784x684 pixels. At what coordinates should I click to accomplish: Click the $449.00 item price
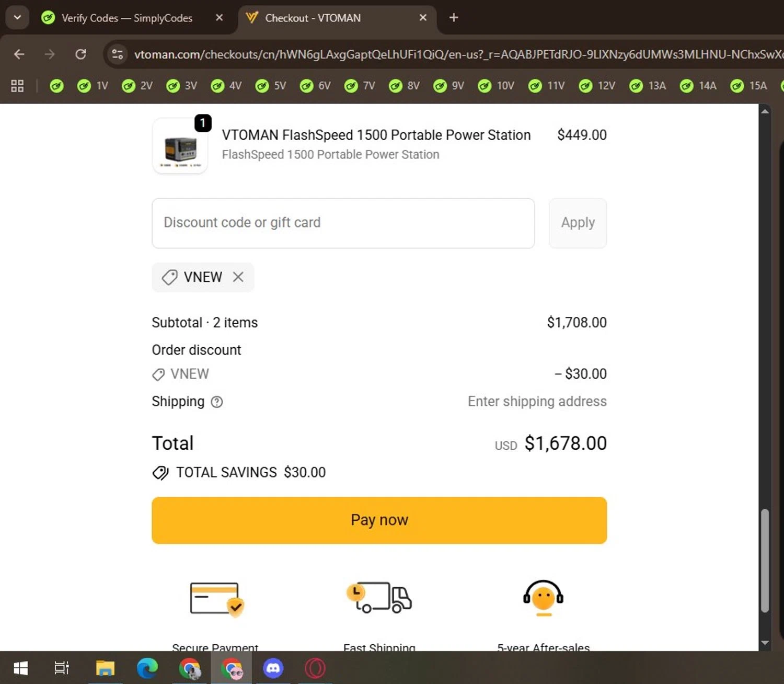pos(582,135)
